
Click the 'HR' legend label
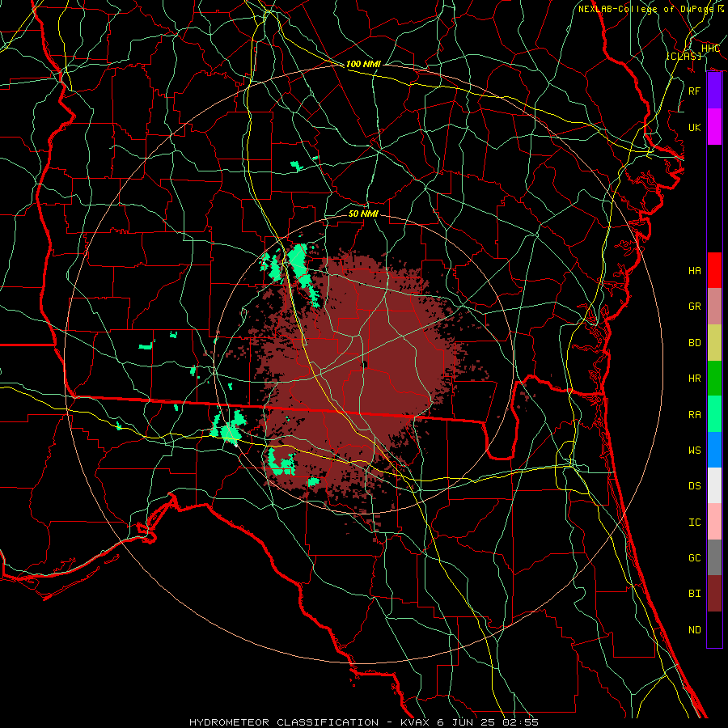(694, 379)
